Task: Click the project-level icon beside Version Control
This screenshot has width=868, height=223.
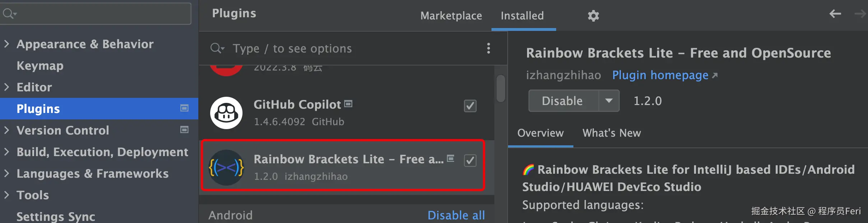Action: tap(184, 130)
